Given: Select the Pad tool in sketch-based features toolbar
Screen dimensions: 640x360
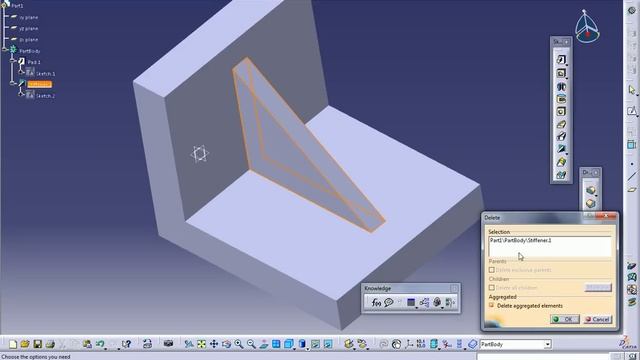Looking at the screenshot, I should (561, 60).
